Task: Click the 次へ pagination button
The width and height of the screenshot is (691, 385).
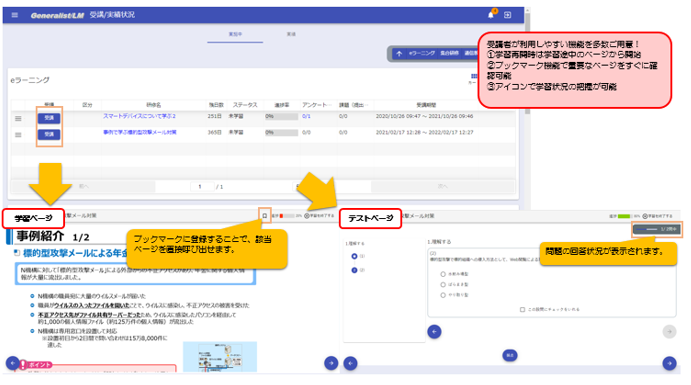Action: coord(442,187)
